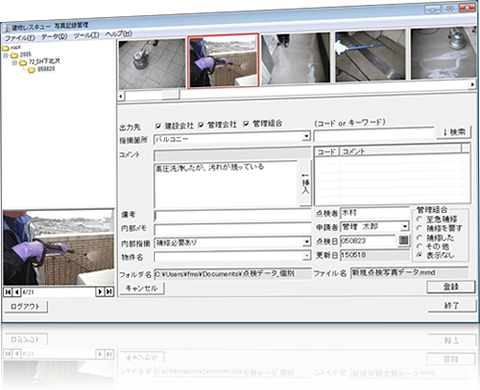Click the ログアウト button
Image resolution: width=480 pixels, height=390 pixels.
(26, 307)
